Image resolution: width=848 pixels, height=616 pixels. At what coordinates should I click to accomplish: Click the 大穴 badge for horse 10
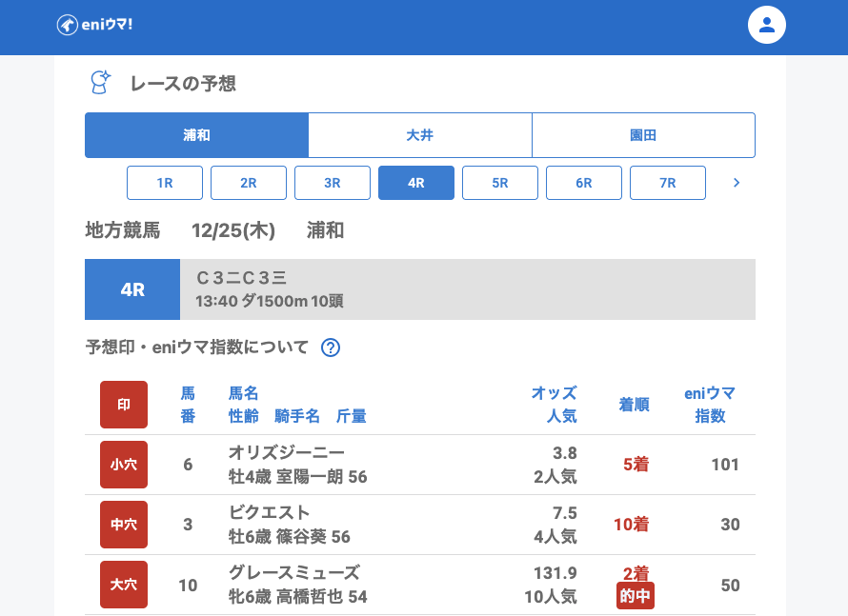[x=124, y=585]
